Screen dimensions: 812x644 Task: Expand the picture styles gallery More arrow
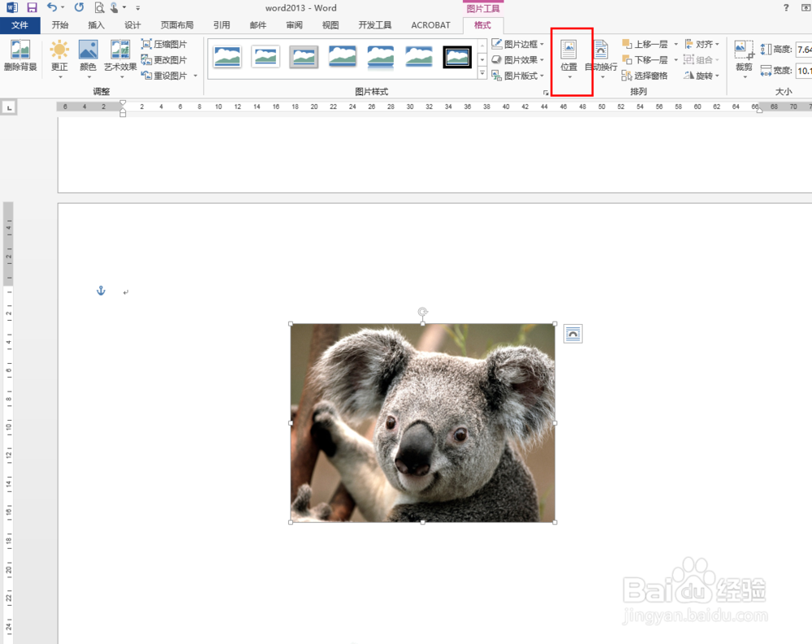point(482,74)
